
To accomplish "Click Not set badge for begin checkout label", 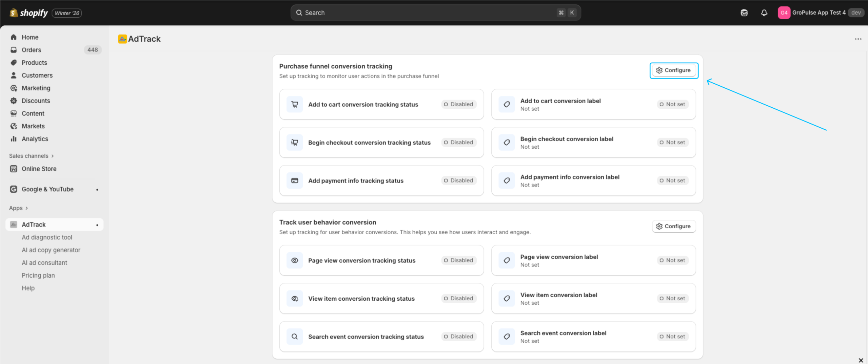I will 672,143.
